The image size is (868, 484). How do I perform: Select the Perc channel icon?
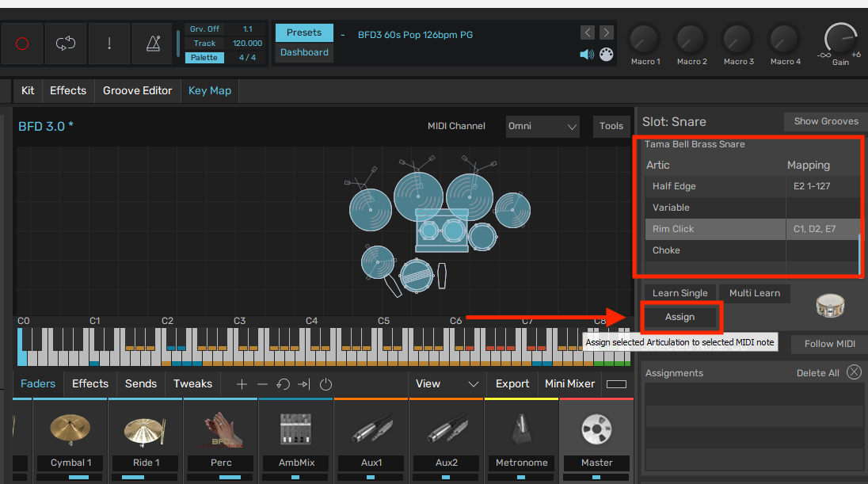click(220, 429)
